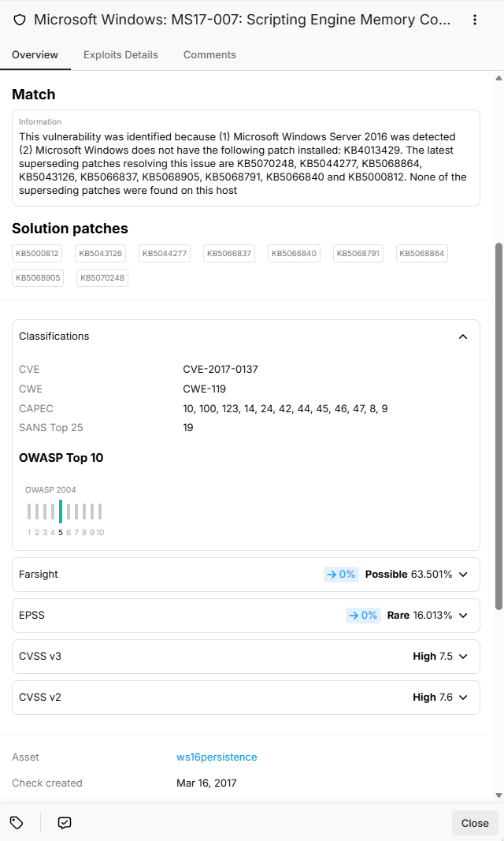This screenshot has height=841, width=504.
Task: Click the scroll up arrow
Action: point(498,78)
